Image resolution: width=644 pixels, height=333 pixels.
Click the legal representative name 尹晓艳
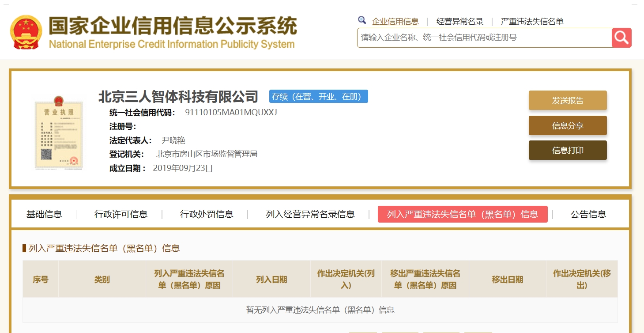click(x=173, y=140)
